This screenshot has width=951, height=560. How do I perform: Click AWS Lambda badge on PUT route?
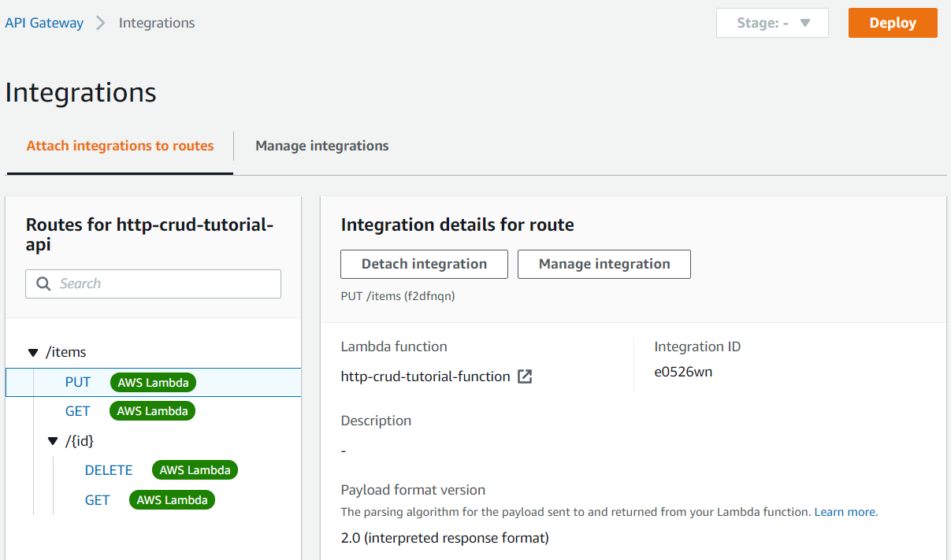[153, 383]
